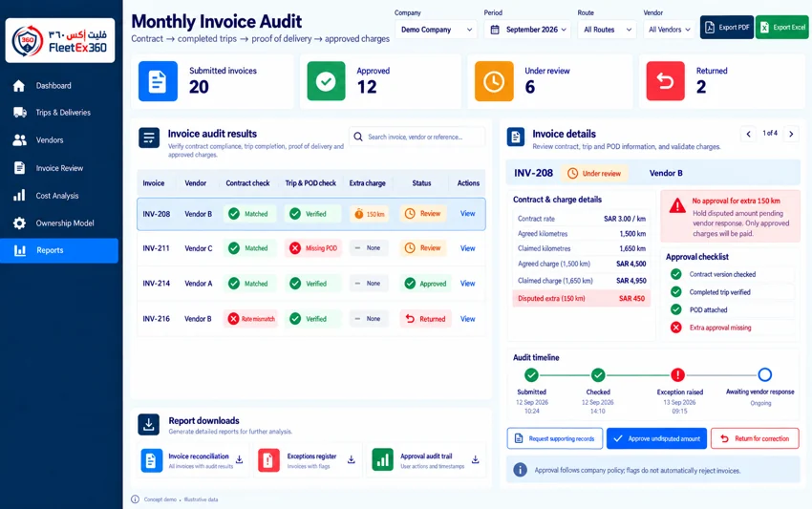Click the Approved status of INV-214
This screenshot has width=812, height=509.
coord(426,284)
